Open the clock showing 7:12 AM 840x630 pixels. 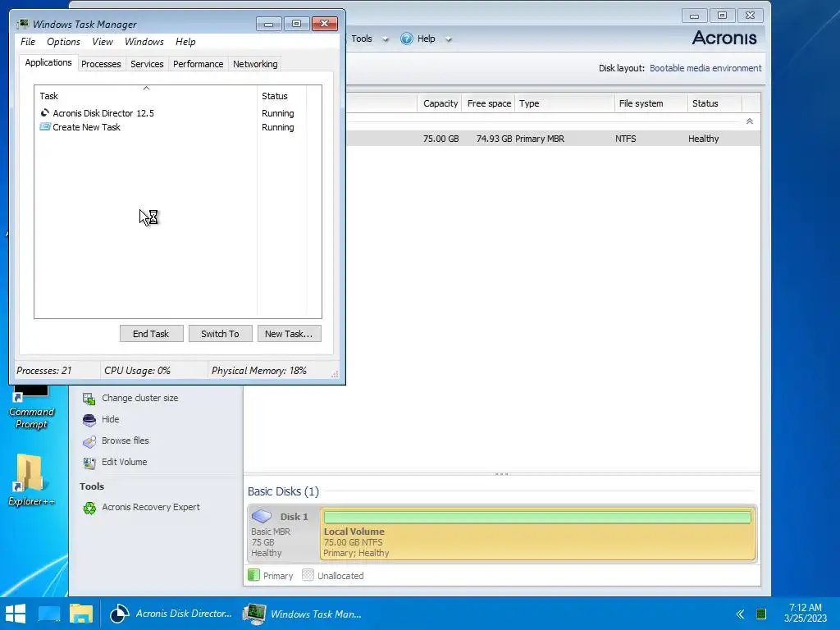point(806,613)
